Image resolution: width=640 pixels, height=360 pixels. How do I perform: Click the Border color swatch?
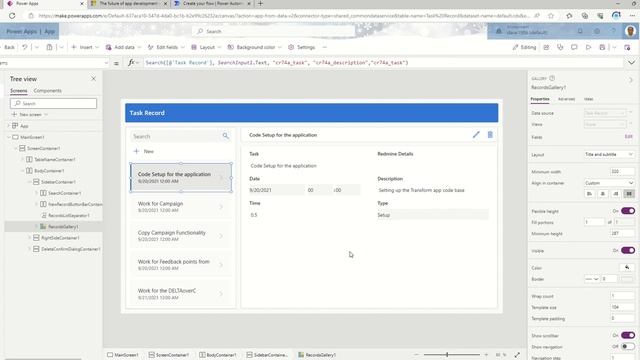pos(628,279)
